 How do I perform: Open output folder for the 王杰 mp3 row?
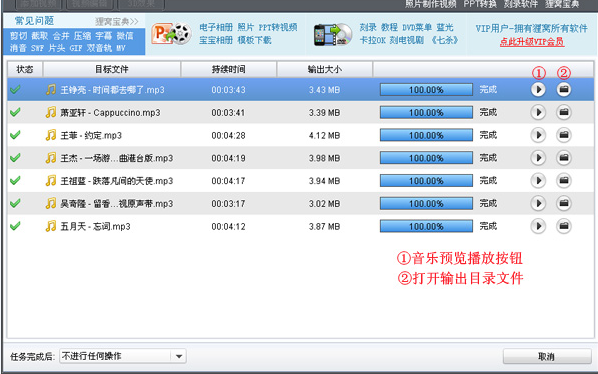564,158
